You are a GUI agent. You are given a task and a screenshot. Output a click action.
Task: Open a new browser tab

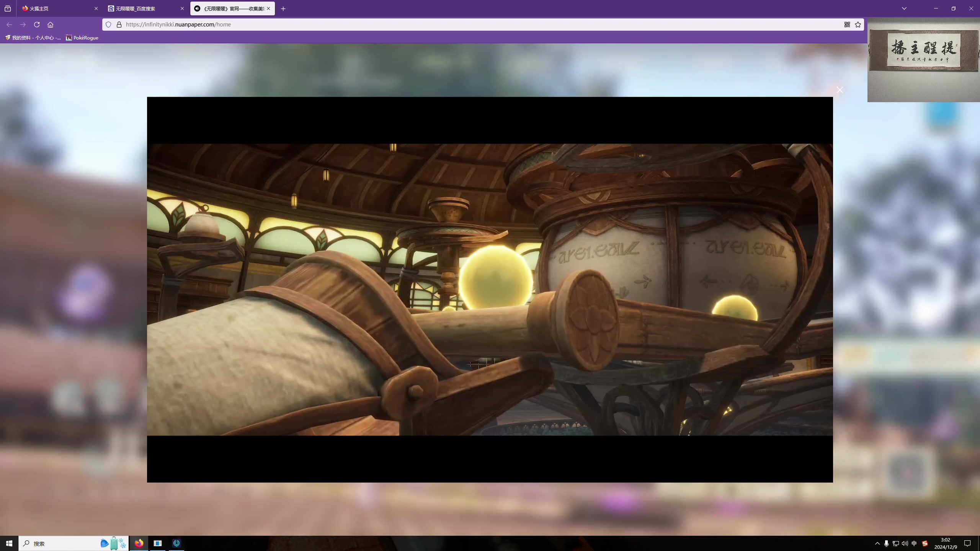pyautogui.click(x=283, y=8)
